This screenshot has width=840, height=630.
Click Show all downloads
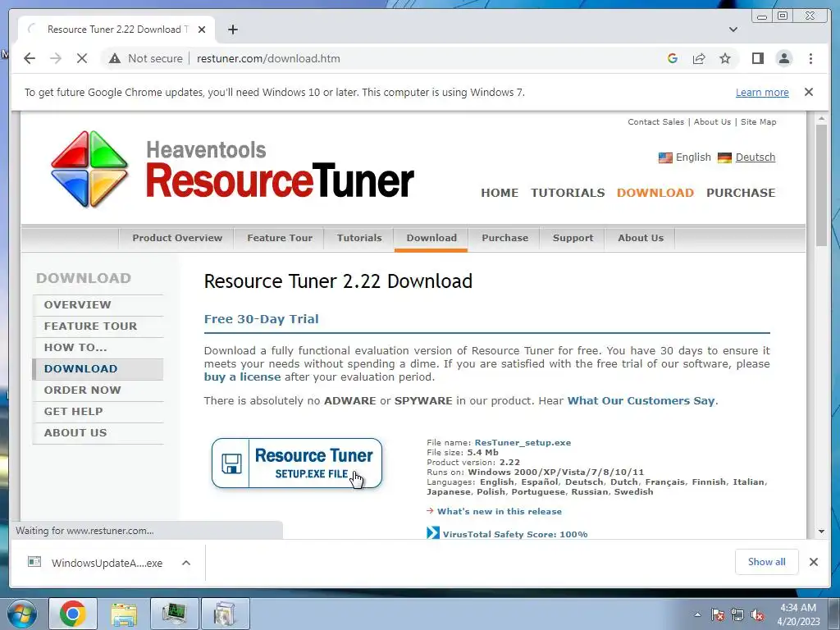767,562
